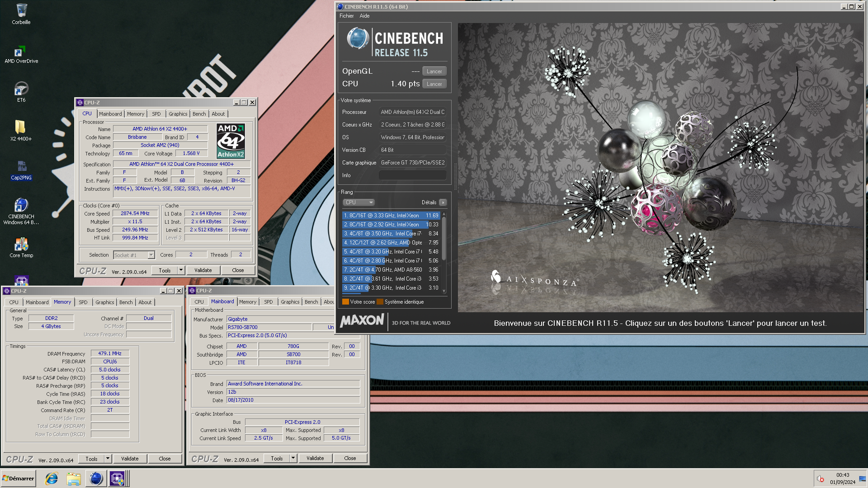Screen dimensions: 868x488
Task: Click Tools button in CPU-Z CPU window
Action: 165,270
